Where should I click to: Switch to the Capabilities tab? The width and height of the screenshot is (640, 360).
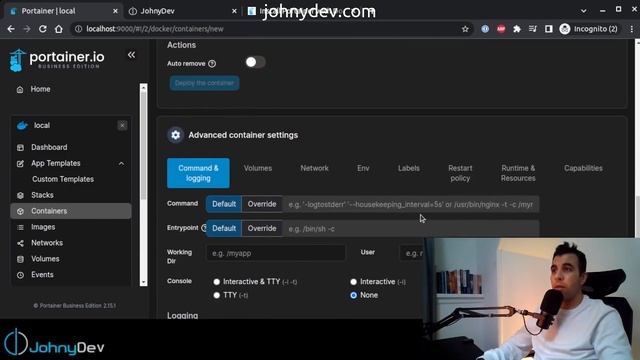583,168
